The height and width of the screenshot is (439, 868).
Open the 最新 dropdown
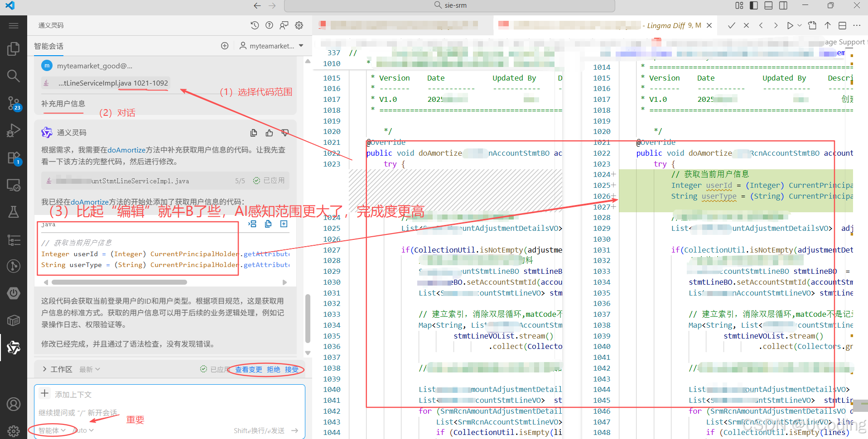point(90,369)
